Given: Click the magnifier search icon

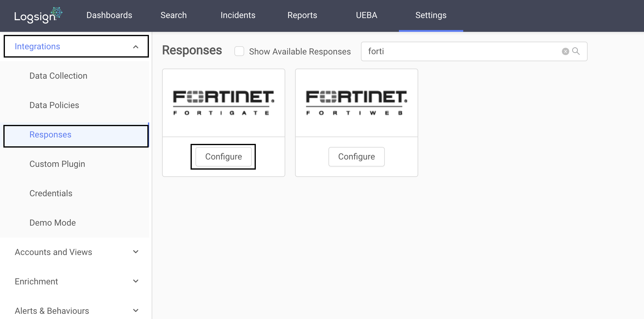Looking at the screenshot, I should click(576, 51).
